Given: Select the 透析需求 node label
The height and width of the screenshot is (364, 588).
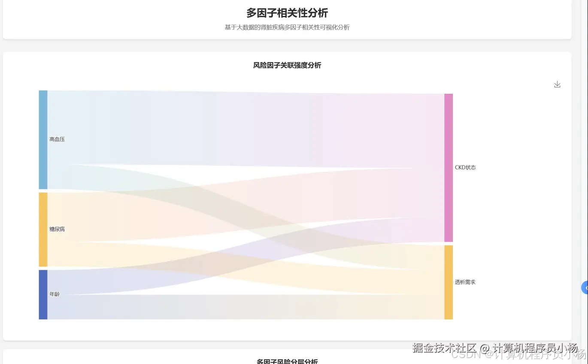Looking at the screenshot, I should tap(465, 282).
